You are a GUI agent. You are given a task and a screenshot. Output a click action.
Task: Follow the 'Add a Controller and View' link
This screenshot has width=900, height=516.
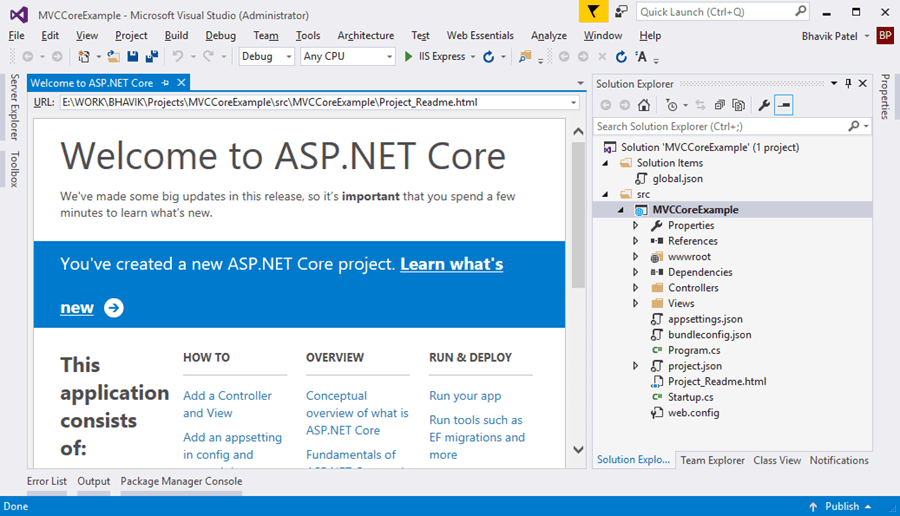(x=227, y=404)
